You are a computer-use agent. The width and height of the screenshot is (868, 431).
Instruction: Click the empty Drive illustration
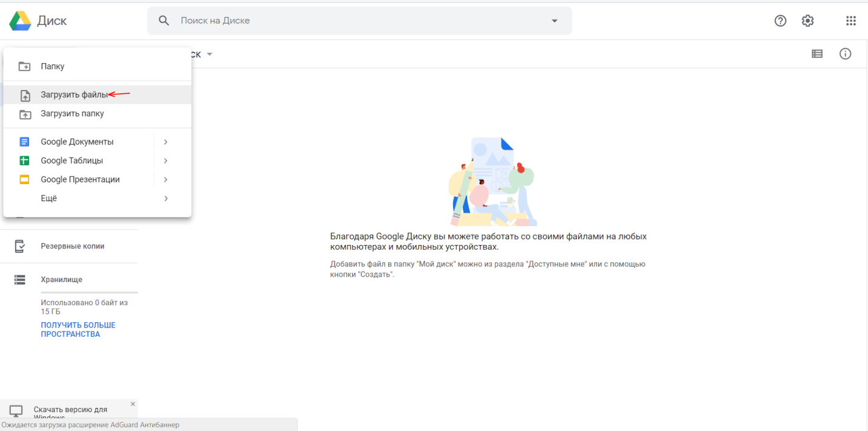click(492, 181)
